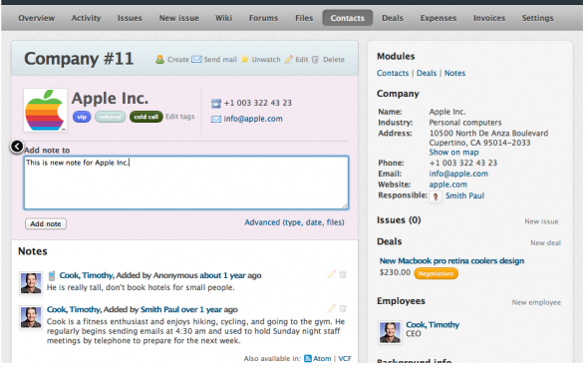
Task: Select the Contacts tab
Action: point(347,18)
